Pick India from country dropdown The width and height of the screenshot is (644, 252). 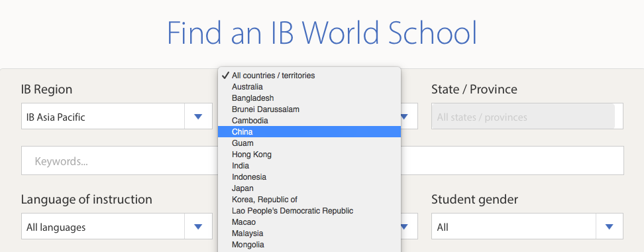(x=309, y=166)
